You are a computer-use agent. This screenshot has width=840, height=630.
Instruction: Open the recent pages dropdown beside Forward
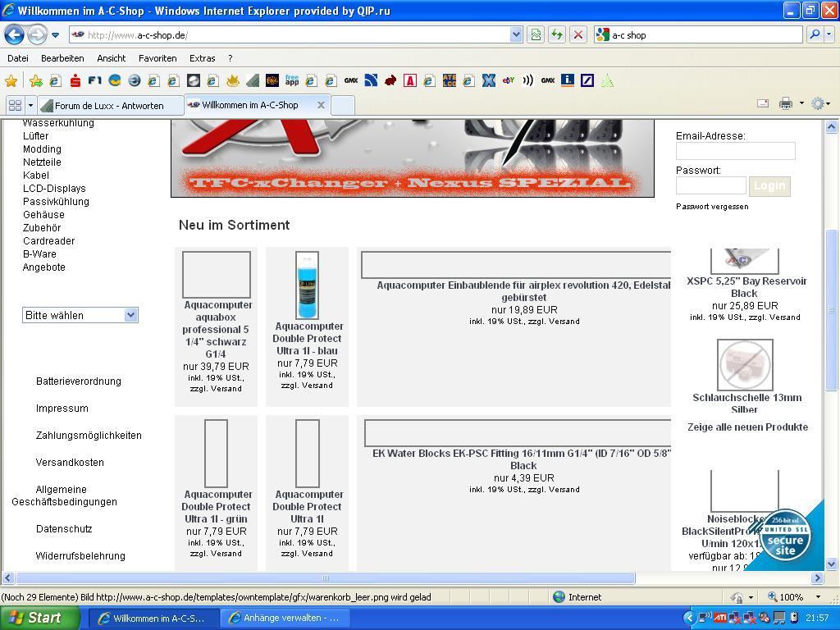click(55, 35)
